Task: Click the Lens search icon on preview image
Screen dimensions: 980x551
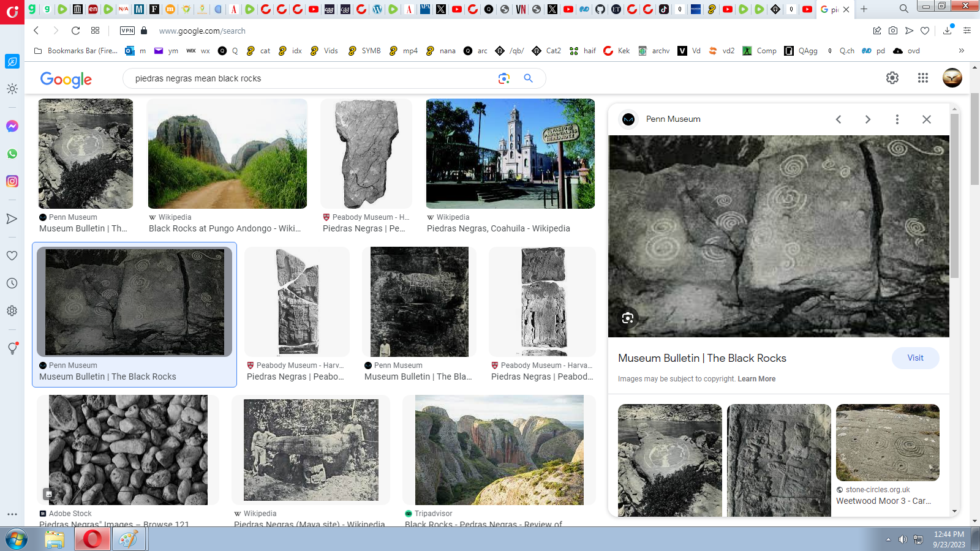Action: [627, 318]
